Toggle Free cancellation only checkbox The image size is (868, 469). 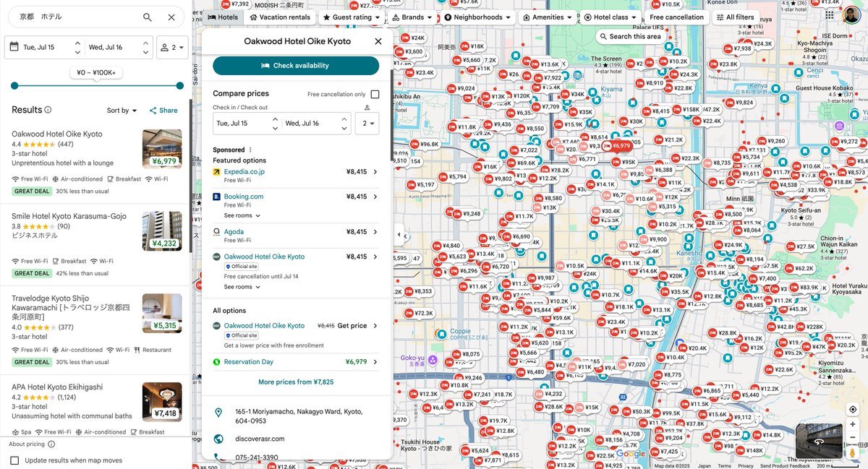coord(375,94)
